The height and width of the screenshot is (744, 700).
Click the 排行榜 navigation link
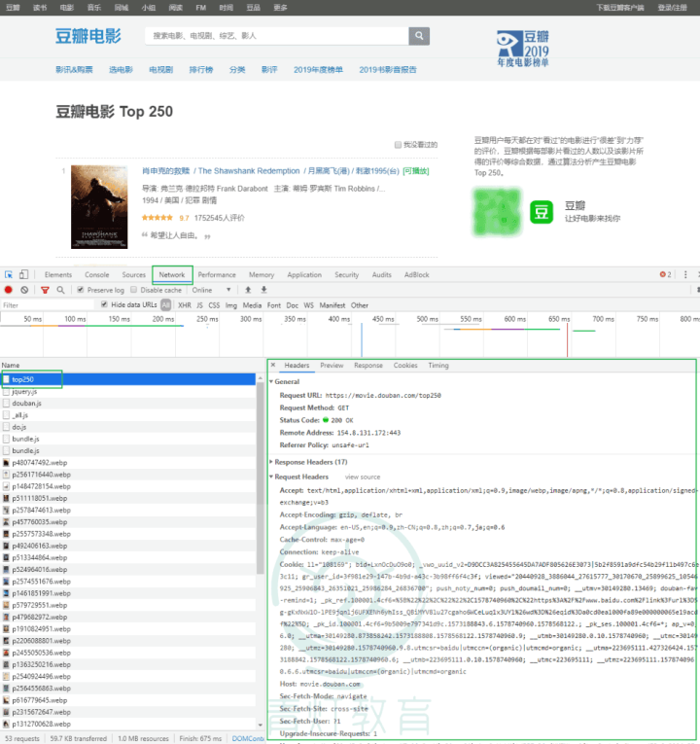click(201, 70)
